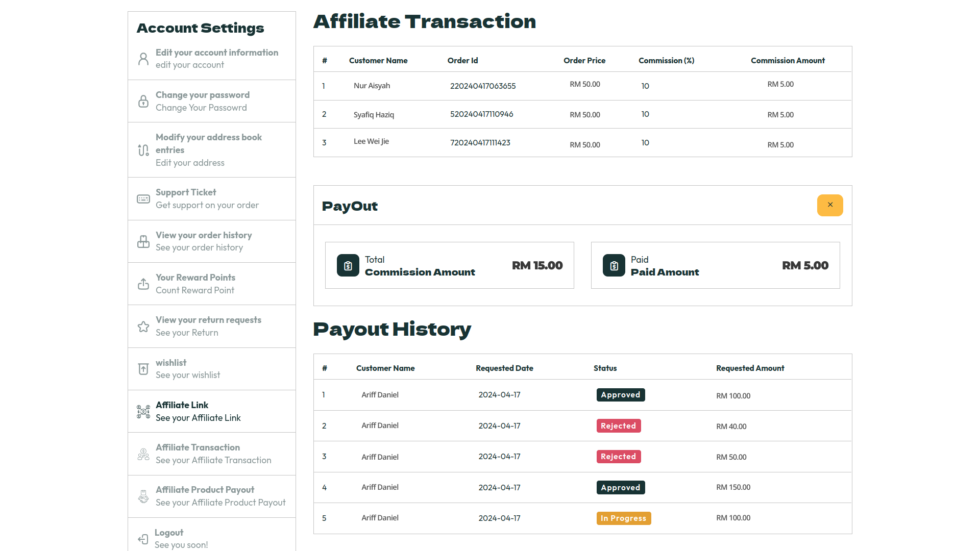Click the Paid Amount clipboard icon
Viewport: 980px width, 551px height.
click(614, 265)
